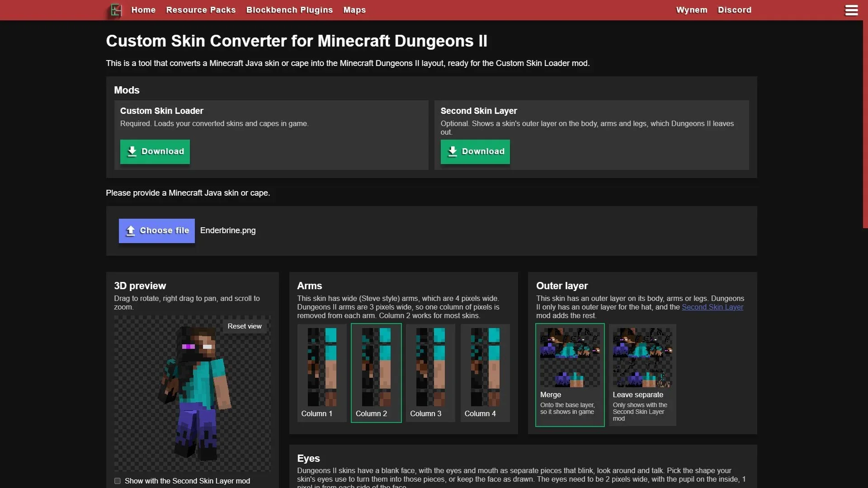
Task: Select the Column 2 arm option
Action: tap(376, 373)
